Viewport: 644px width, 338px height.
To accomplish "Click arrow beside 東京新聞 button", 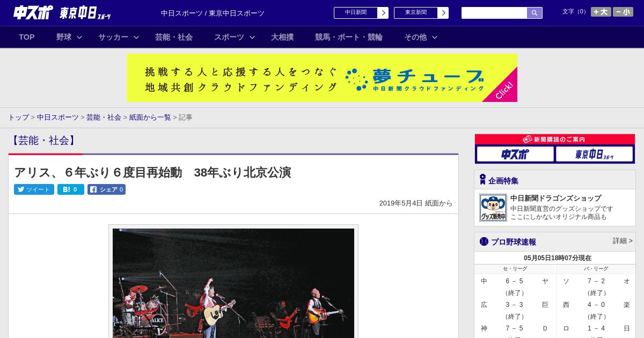I will (x=443, y=13).
